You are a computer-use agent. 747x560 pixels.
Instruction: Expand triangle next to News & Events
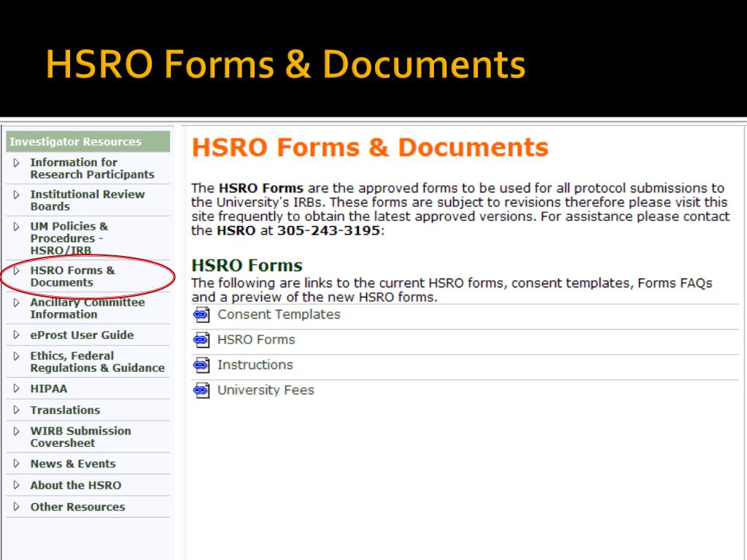click(x=17, y=463)
